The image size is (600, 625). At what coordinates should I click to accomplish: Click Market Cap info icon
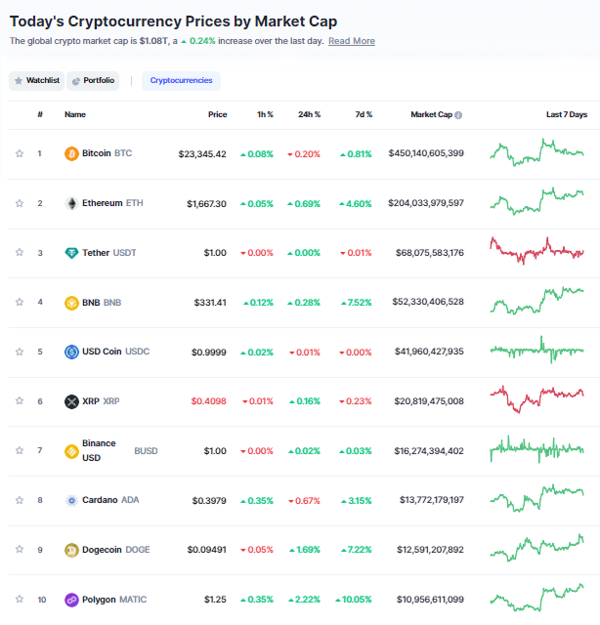point(458,115)
